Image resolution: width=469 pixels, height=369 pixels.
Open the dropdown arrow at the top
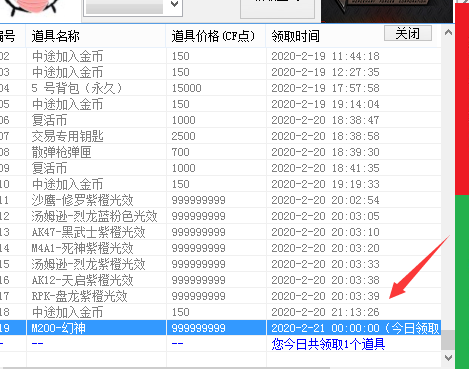[174, 5]
